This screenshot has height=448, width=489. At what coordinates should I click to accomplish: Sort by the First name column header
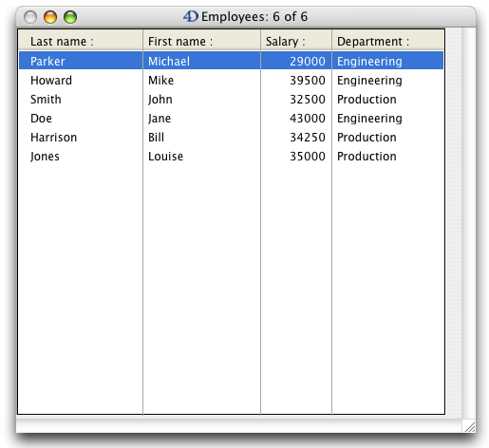[x=202, y=41]
